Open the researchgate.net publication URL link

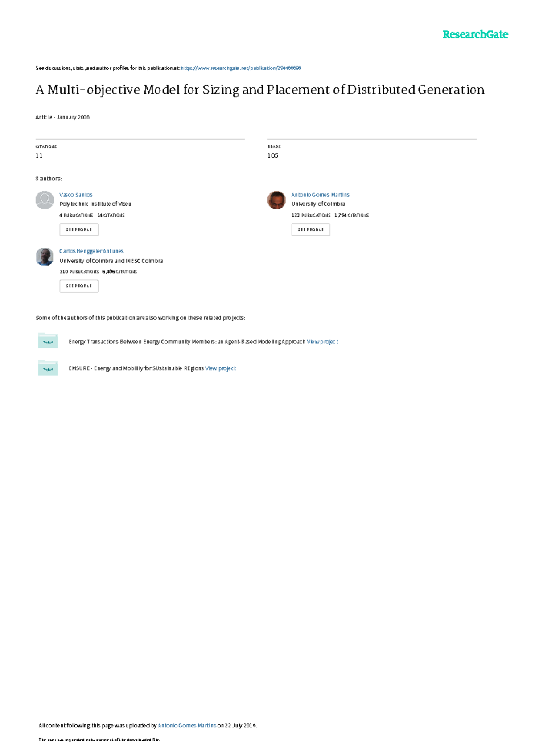click(x=241, y=68)
